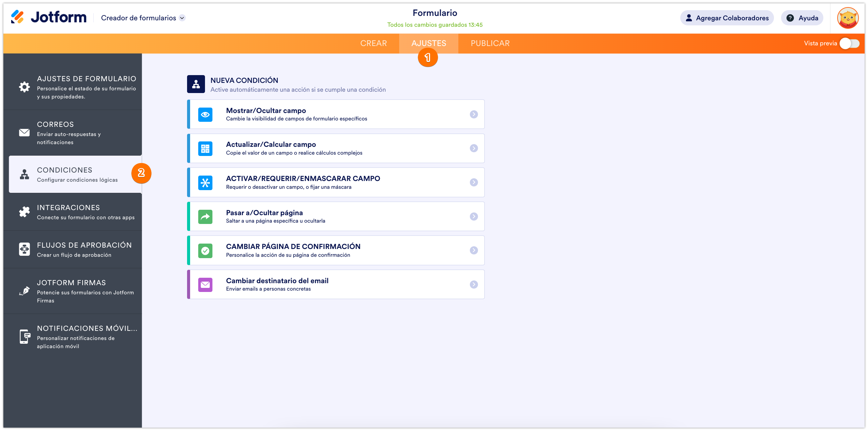Click the user avatar profile picture
Image resolution: width=868 pixels, height=431 pixels.
(848, 18)
